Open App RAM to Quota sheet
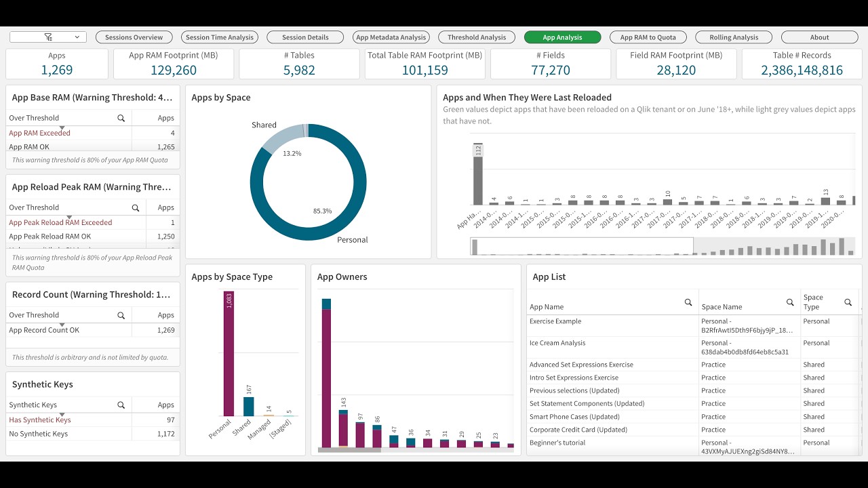Viewport: 868px width, 488px height. click(x=648, y=37)
